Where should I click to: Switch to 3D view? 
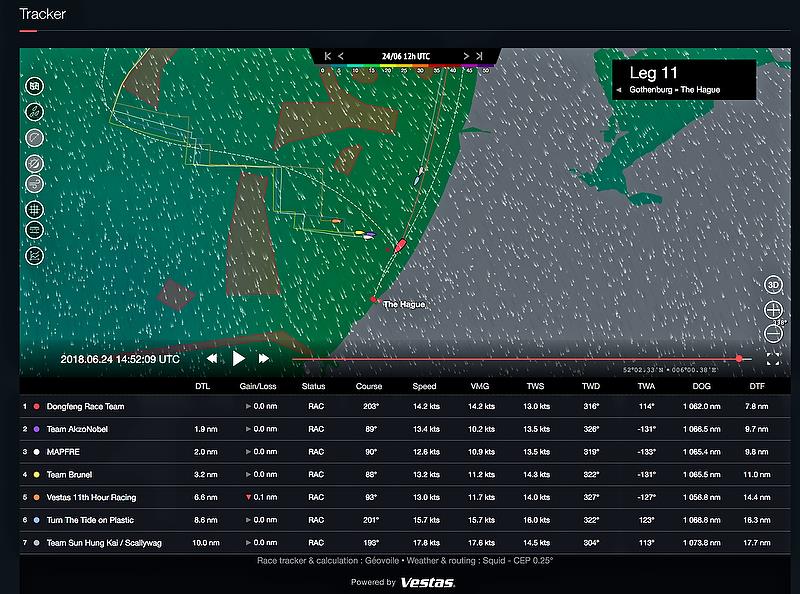pyautogui.click(x=773, y=284)
